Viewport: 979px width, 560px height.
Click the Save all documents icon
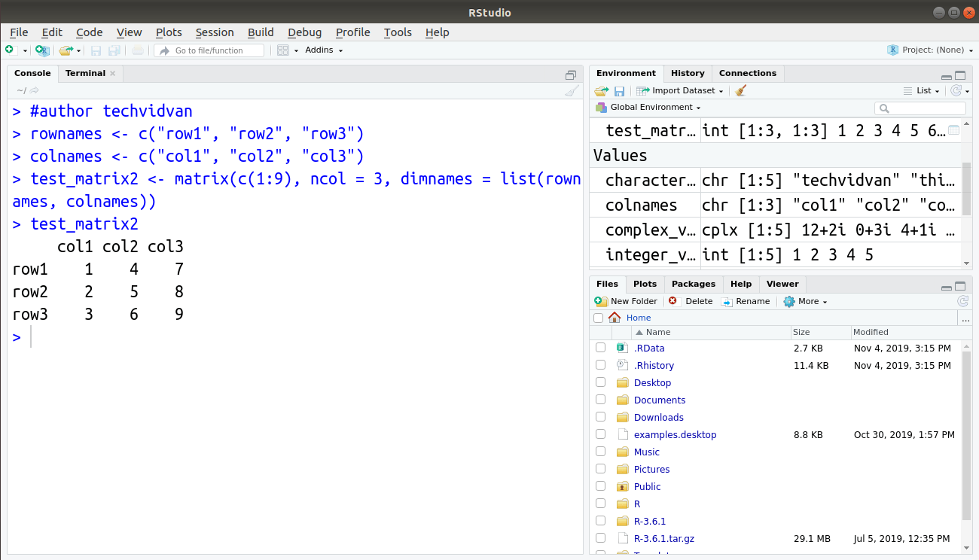point(114,50)
